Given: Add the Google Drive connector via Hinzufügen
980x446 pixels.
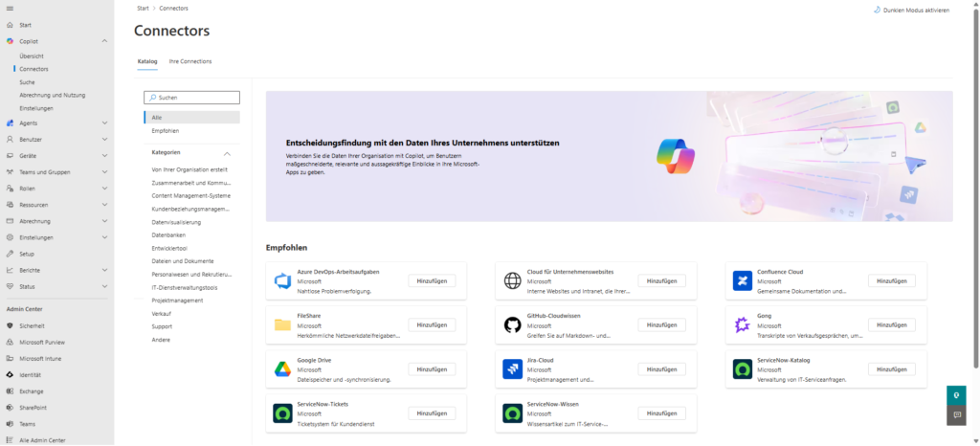Looking at the screenshot, I should tap(432, 368).
